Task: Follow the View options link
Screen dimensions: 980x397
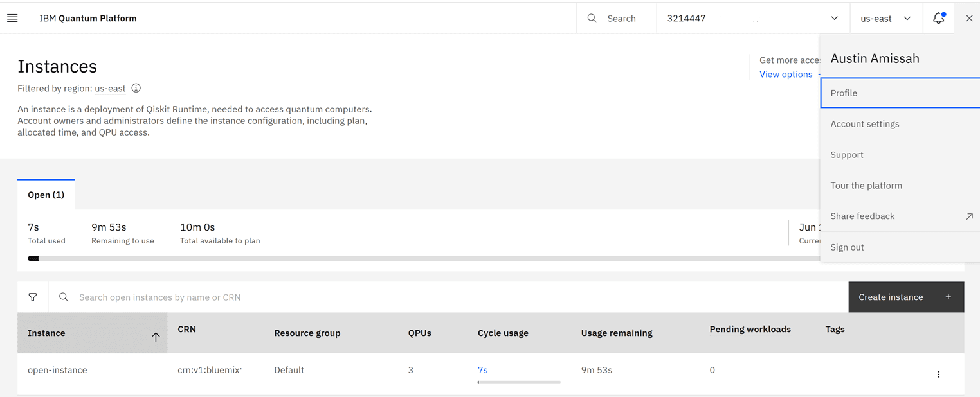Action: (x=786, y=75)
